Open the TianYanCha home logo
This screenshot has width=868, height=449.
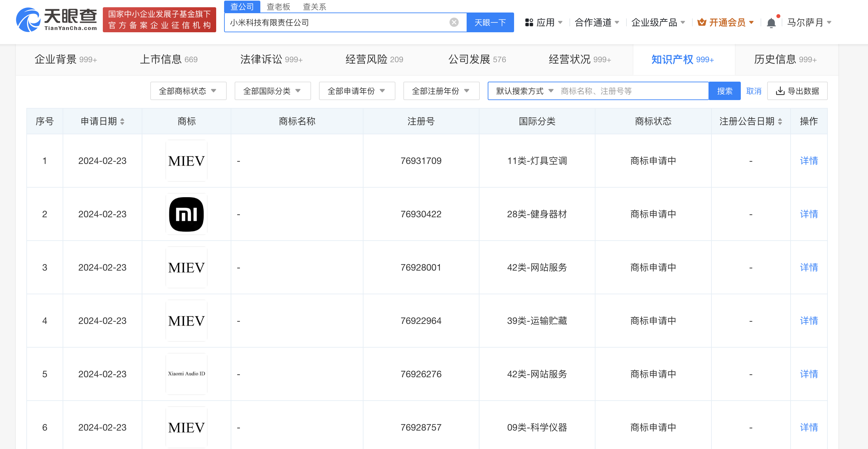pos(57,20)
